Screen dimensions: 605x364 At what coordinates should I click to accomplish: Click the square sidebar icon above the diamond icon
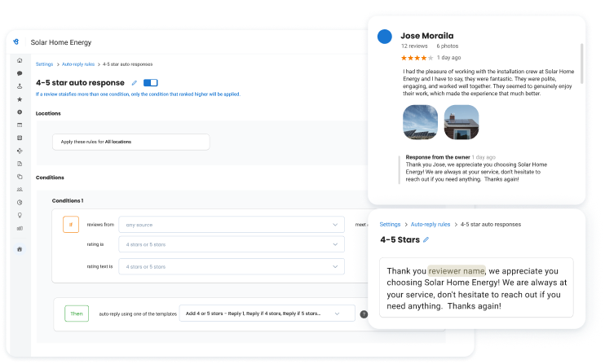pyautogui.click(x=20, y=138)
